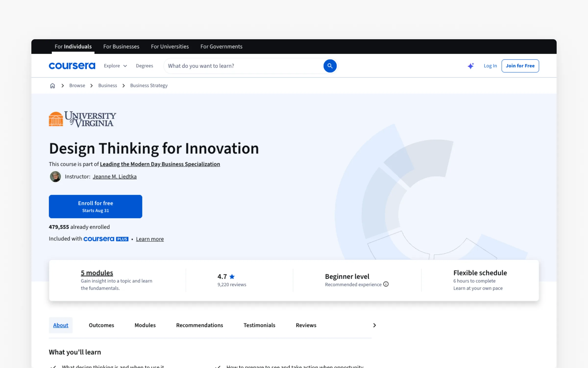Click the 9,220 reviews text
The height and width of the screenshot is (368, 588).
232,285
